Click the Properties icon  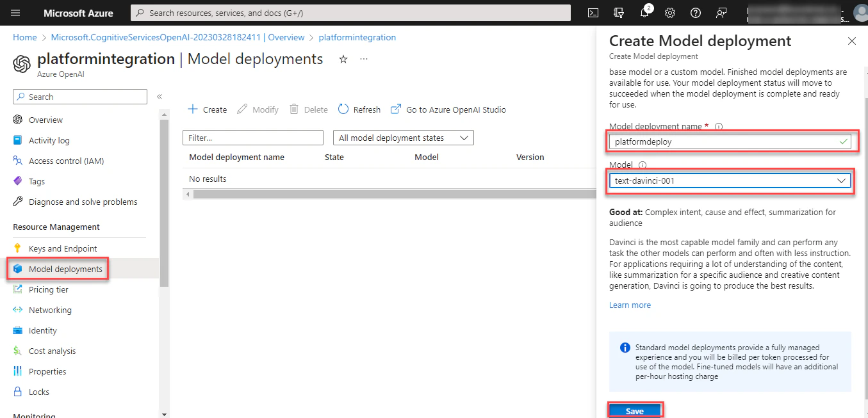click(18, 371)
